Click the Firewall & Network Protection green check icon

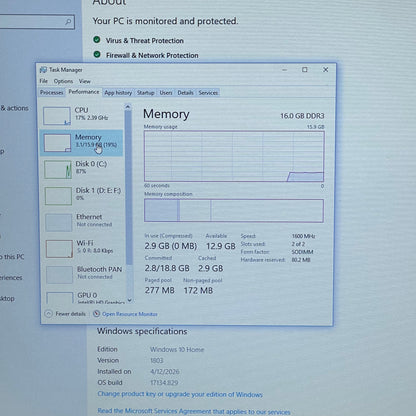pyautogui.click(x=97, y=54)
